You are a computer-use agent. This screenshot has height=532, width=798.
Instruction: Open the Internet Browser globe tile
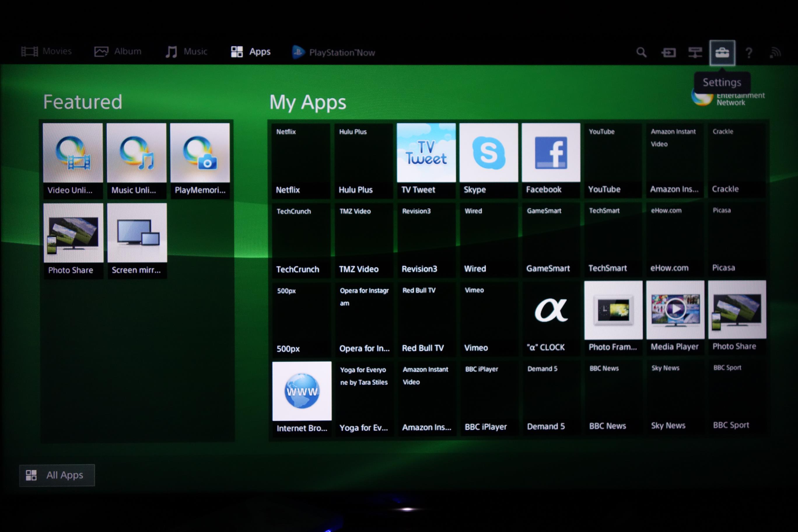pyautogui.click(x=302, y=397)
